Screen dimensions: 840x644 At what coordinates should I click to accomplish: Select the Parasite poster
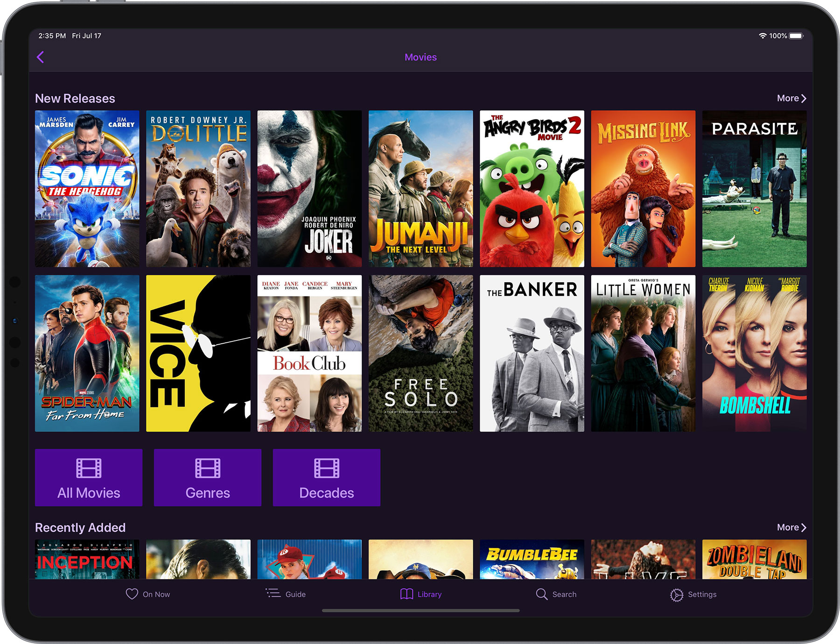tap(754, 188)
